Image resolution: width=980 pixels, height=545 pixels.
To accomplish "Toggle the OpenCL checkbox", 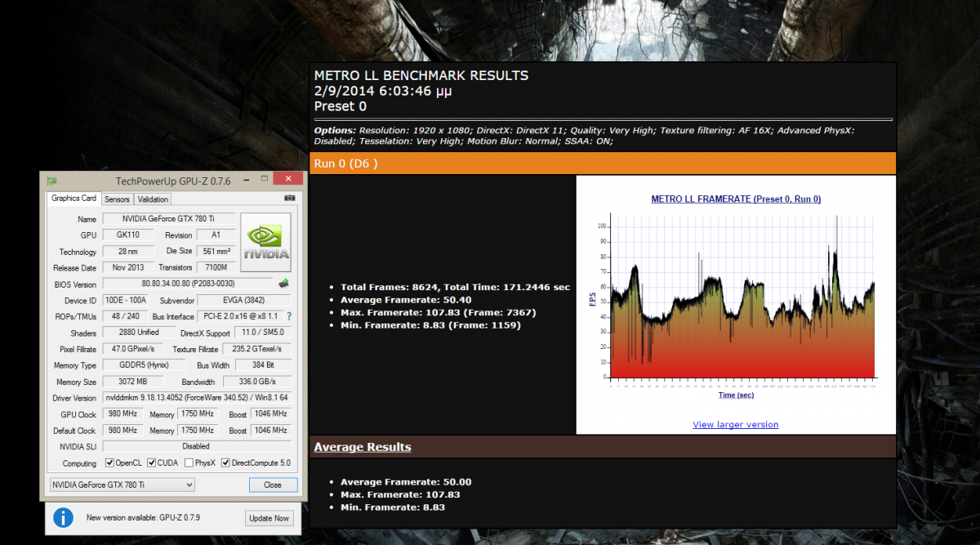I will pos(109,463).
